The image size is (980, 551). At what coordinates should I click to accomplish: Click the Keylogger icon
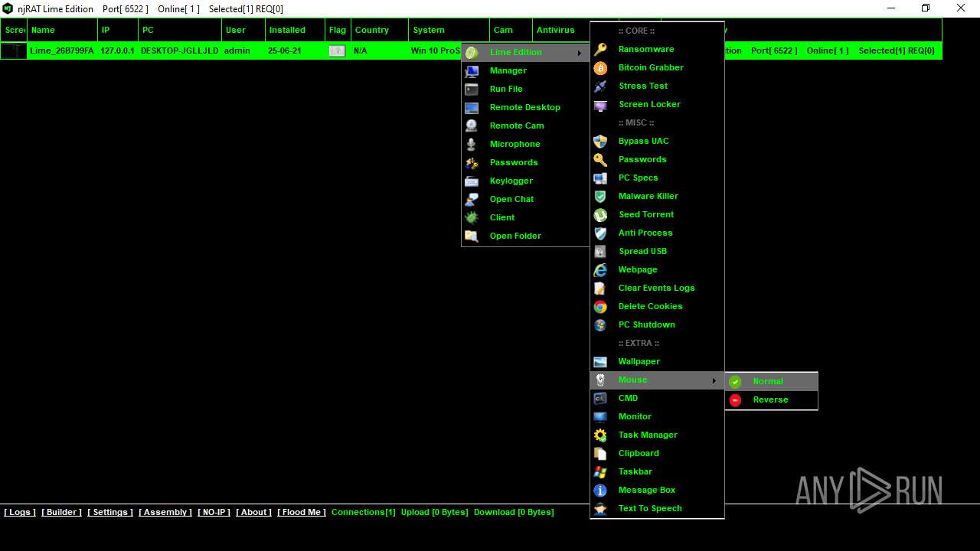tap(472, 181)
